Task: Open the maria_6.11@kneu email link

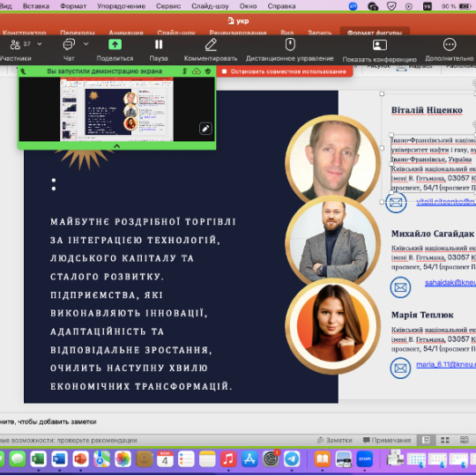Action: [x=446, y=364]
